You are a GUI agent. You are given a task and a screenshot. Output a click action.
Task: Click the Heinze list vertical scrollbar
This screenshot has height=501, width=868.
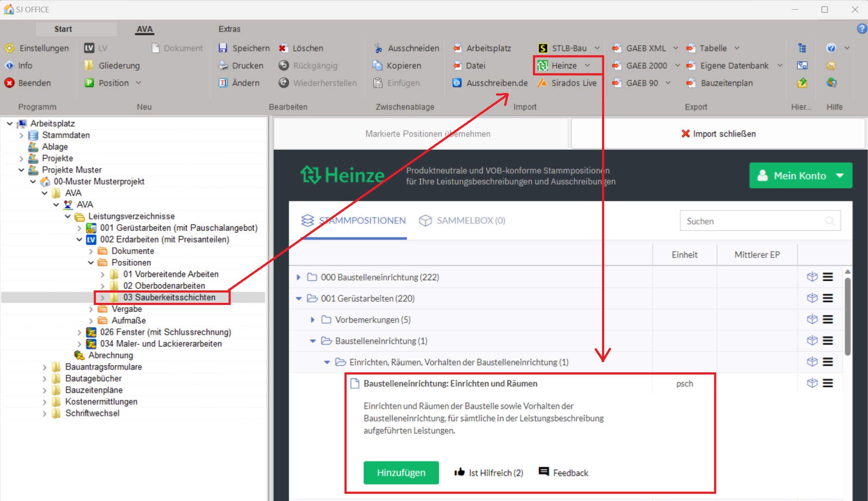pyautogui.click(x=847, y=317)
